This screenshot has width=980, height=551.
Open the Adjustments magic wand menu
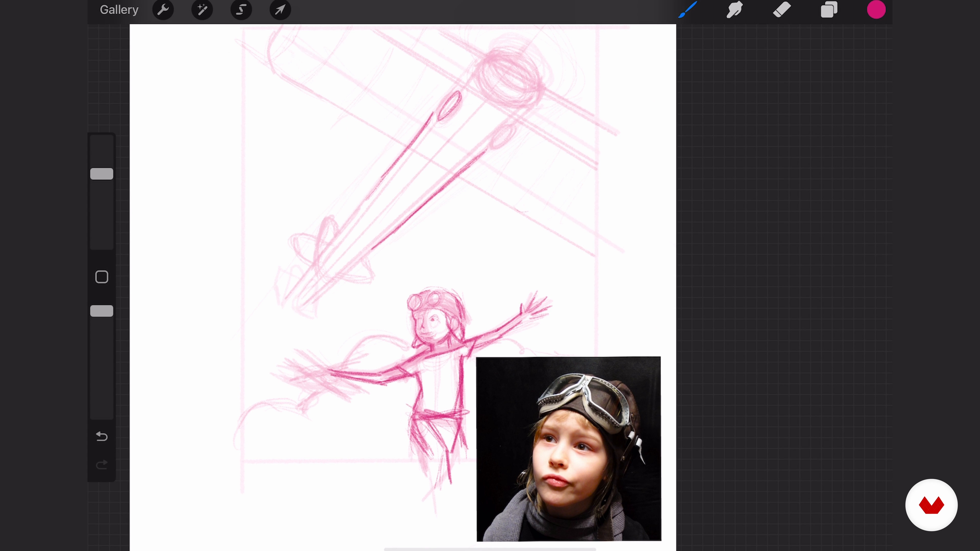(202, 10)
